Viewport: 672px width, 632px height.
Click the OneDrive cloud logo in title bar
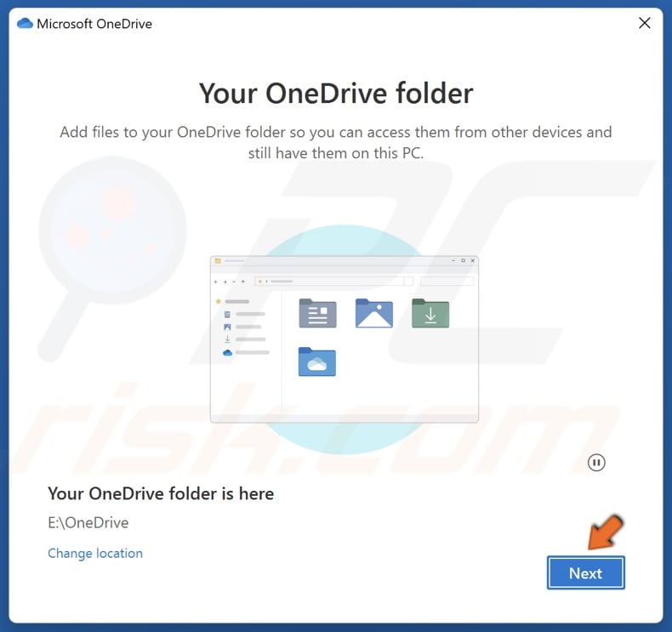pyautogui.click(x=25, y=23)
